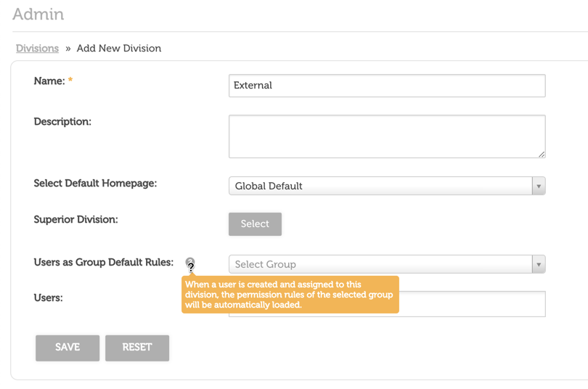Click the Users input field

click(x=472, y=304)
